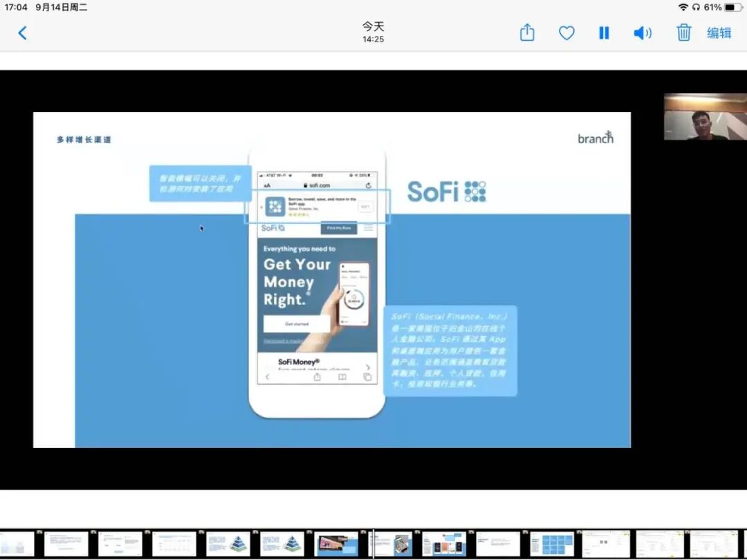Tap the 14:25 capture time under the title
The height and width of the screenshot is (560, 747).
tap(373, 39)
